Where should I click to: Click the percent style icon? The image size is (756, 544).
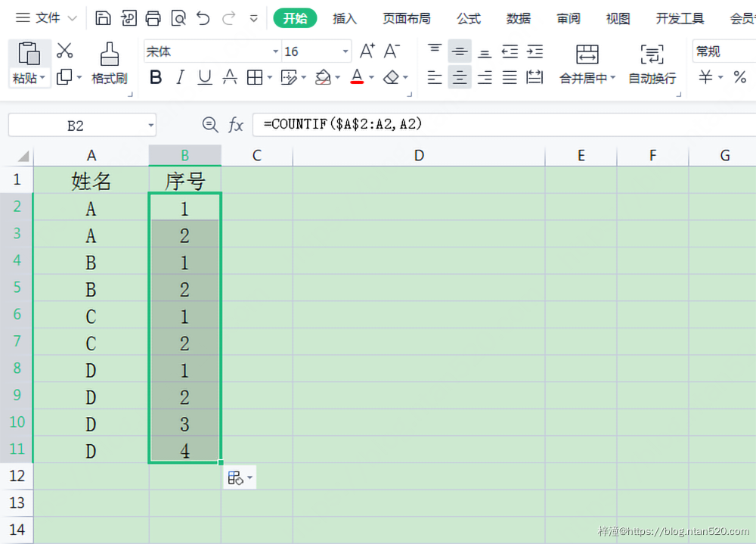tap(740, 76)
